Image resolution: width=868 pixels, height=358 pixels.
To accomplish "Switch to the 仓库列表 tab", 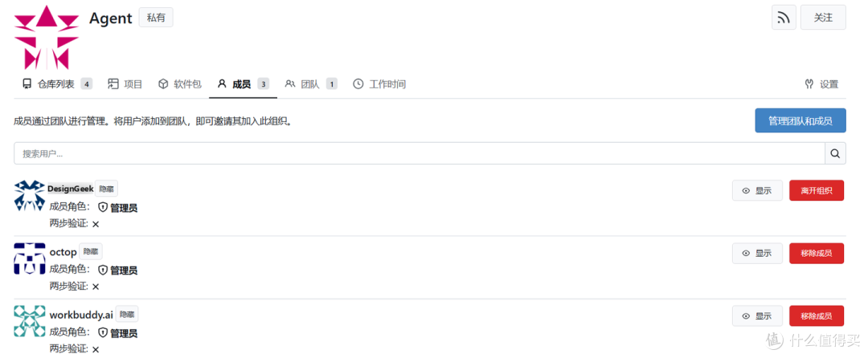I will pyautogui.click(x=56, y=84).
